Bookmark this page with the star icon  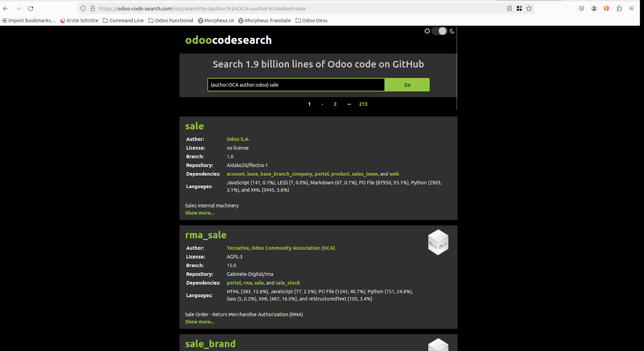(529, 8)
